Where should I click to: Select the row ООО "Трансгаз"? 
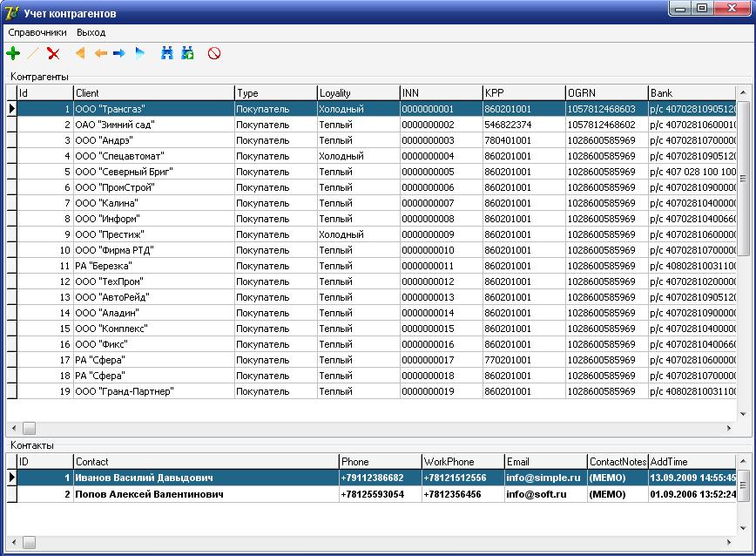(376, 109)
